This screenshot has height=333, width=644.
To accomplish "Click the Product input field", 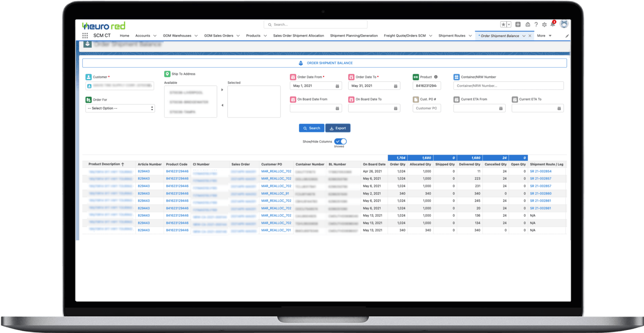I will [426, 86].
